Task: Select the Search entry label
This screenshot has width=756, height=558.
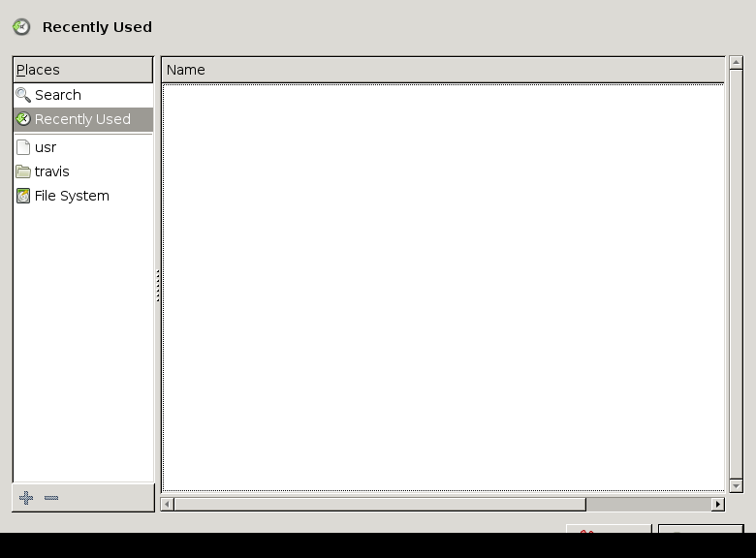Action: click(x=58, y=95)
